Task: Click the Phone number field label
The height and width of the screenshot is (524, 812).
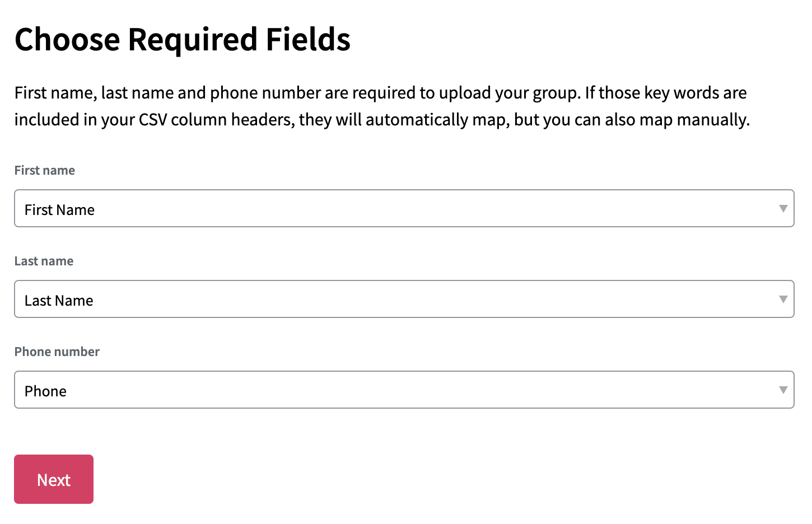Action: (x=57, y=352)
